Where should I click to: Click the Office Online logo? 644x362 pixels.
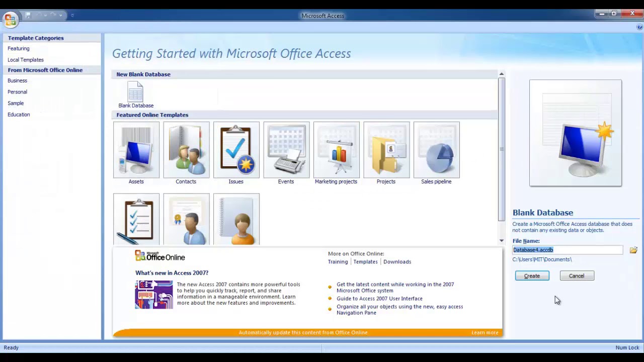tap(160, 256)
